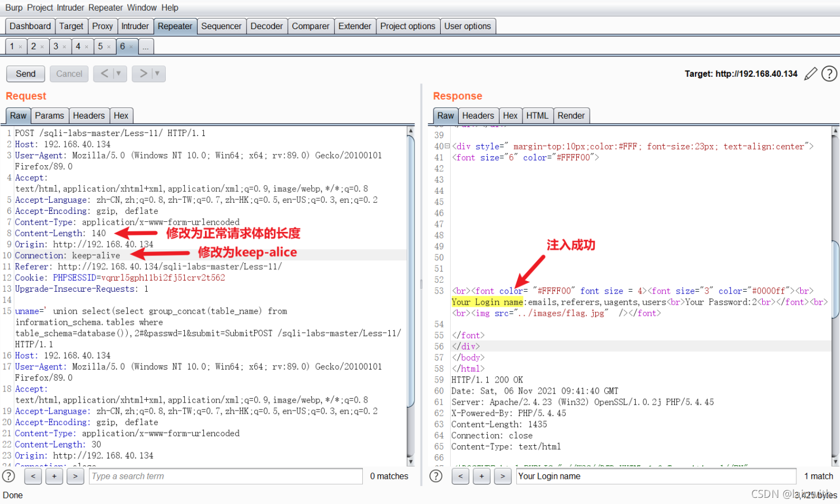Screen dimensions: 840x504
Task: Close Repeater tab 1
Action: 20,47
